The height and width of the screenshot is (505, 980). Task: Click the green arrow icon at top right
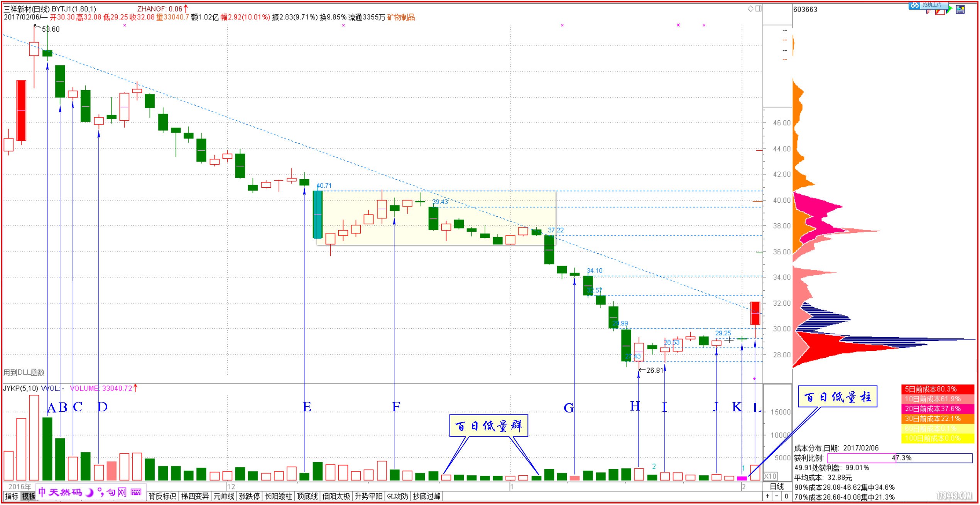click(950, 9)
